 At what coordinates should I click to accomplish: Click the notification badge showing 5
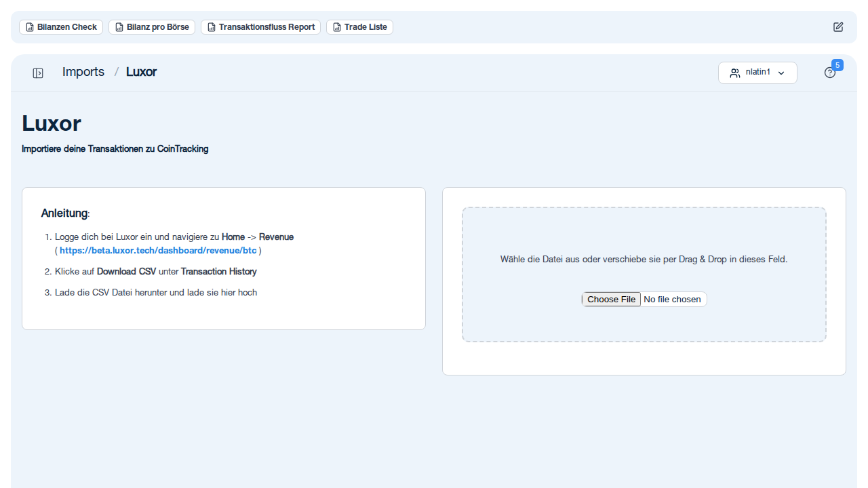837,65
